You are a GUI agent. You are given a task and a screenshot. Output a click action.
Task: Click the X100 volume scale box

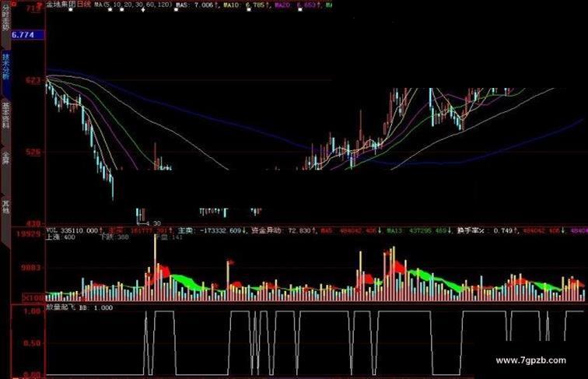coord(33,298)
